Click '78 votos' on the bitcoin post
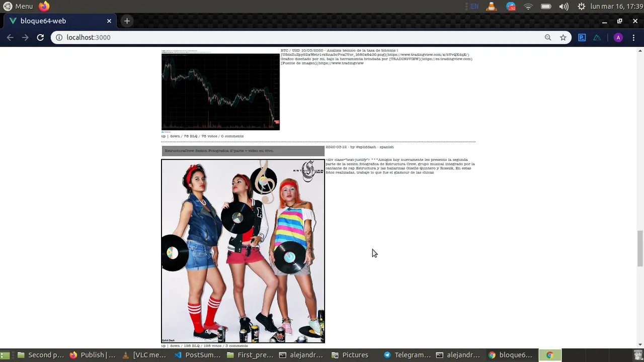 pyautogui.click(x=209, y=136)
